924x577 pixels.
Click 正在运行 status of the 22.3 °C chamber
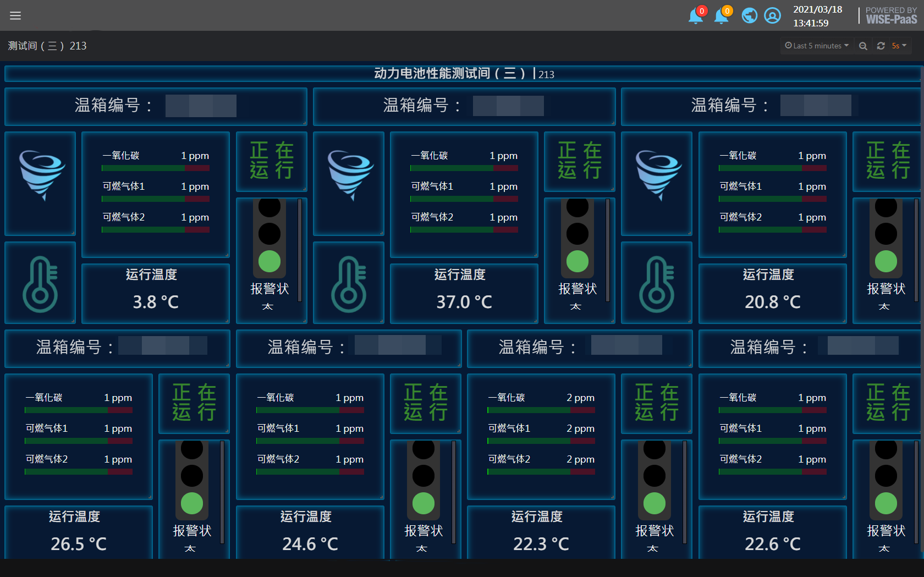coord(657,402)
